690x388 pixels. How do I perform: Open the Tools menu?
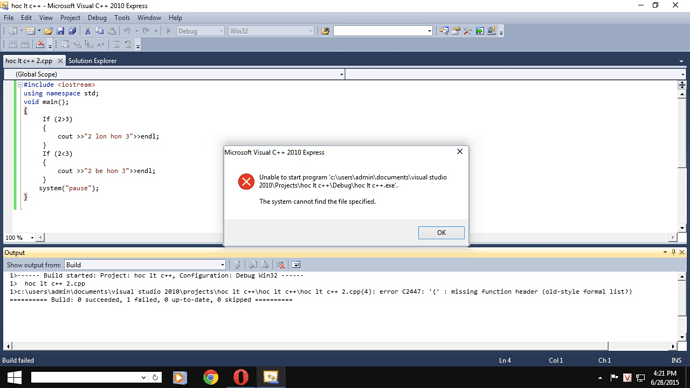pyautogui.click(x=122, y=18)
